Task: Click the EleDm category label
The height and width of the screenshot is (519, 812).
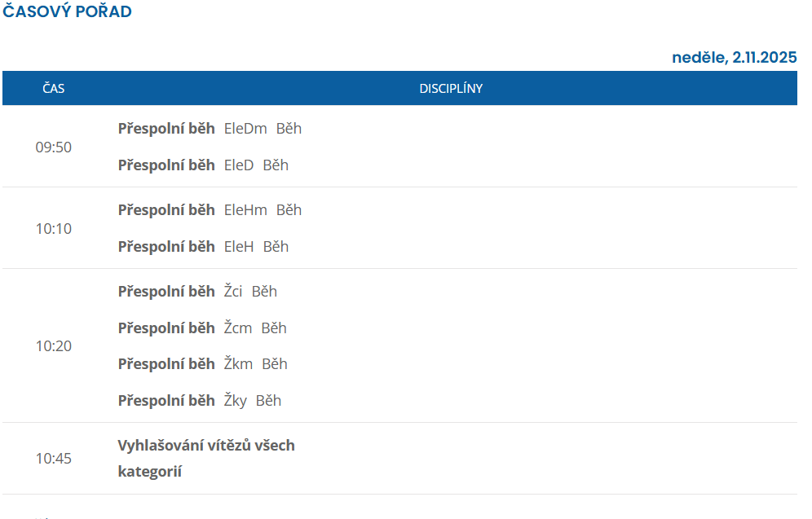Action: click(245, 129)
